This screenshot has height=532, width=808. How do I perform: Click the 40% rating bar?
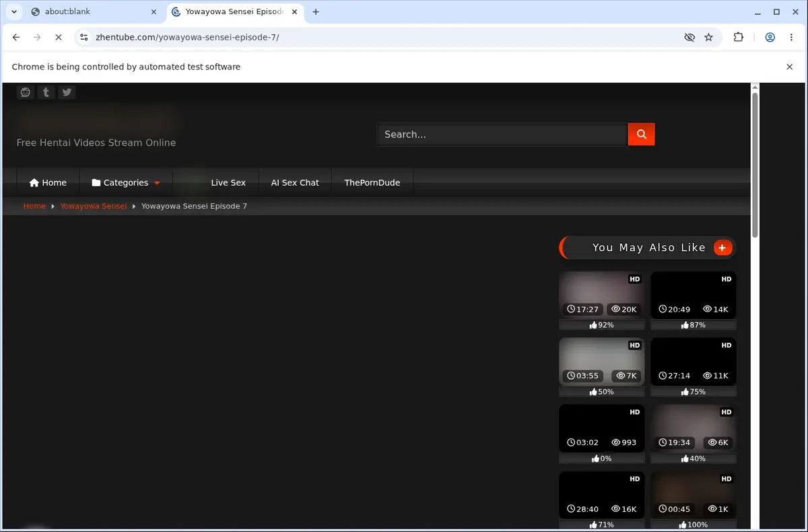coord(693,458)
